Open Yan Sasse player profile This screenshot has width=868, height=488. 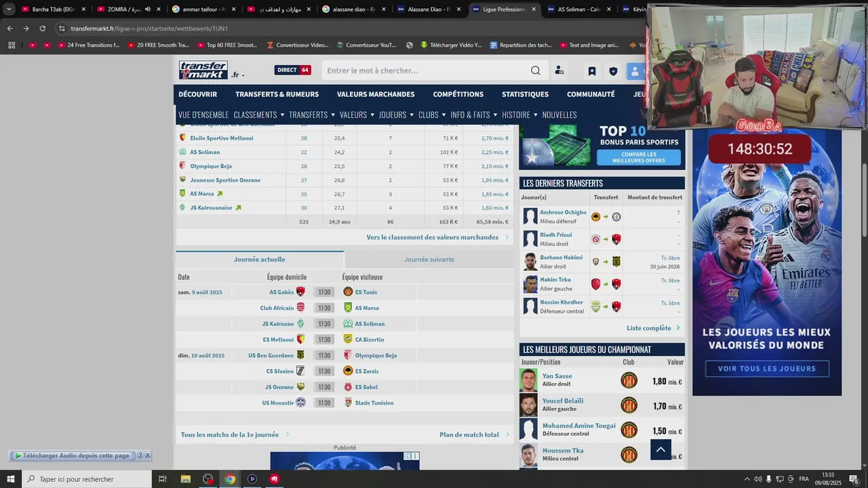557,375
